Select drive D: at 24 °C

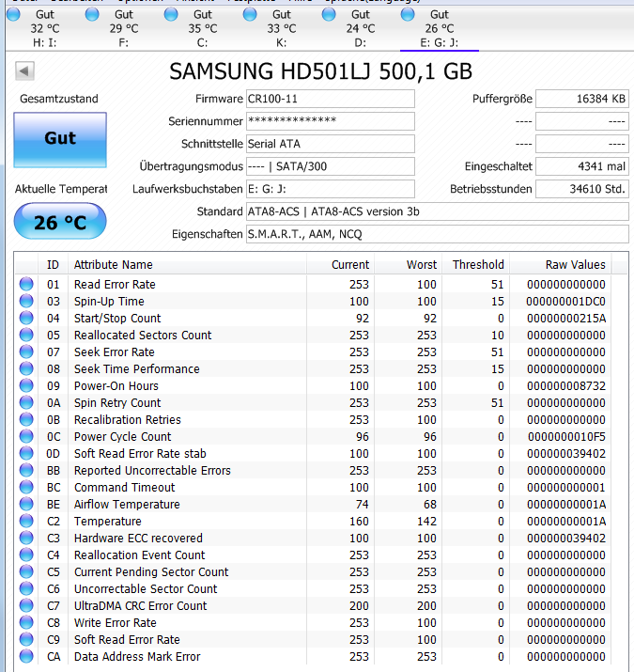360,28
